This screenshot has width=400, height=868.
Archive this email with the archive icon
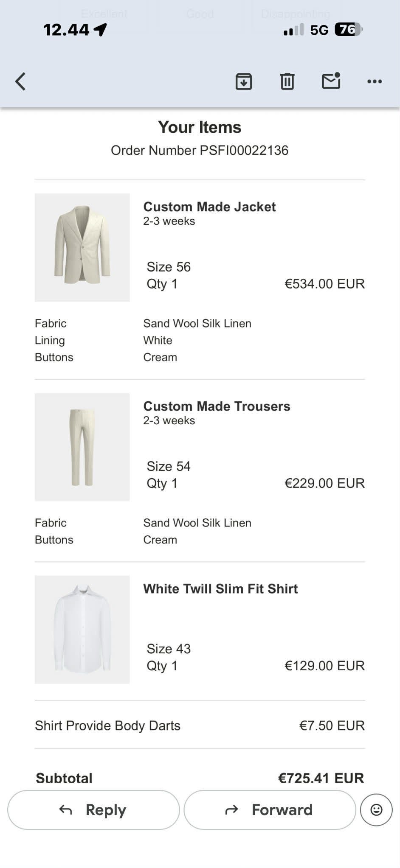coord(244,81)
